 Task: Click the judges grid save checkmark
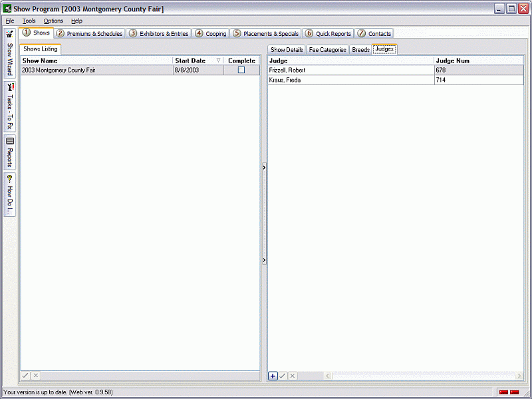tap(282, 376)
